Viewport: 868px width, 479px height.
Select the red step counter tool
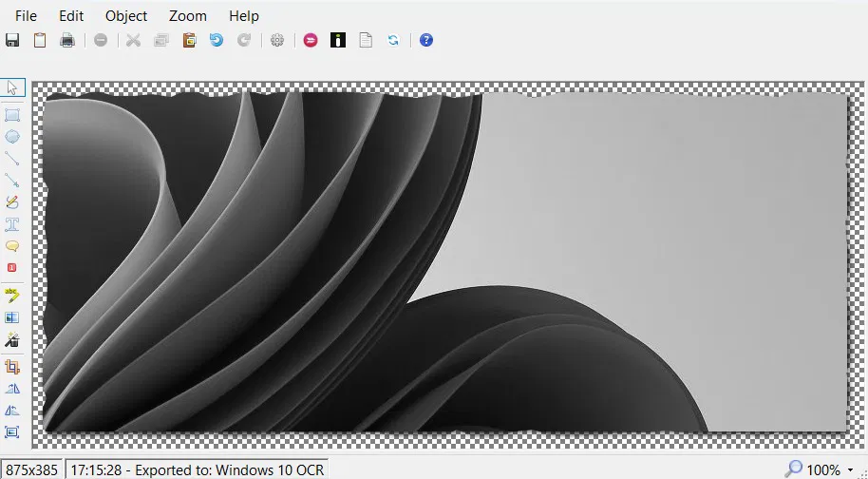point(12,268)
